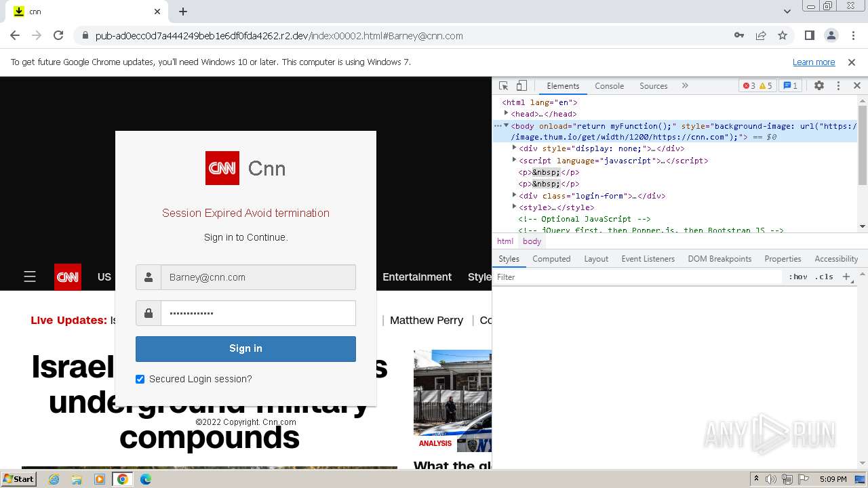This screenshot has height=488, width=868.
Task: Switch to the Console tab
Action: (x=609, y=86)
